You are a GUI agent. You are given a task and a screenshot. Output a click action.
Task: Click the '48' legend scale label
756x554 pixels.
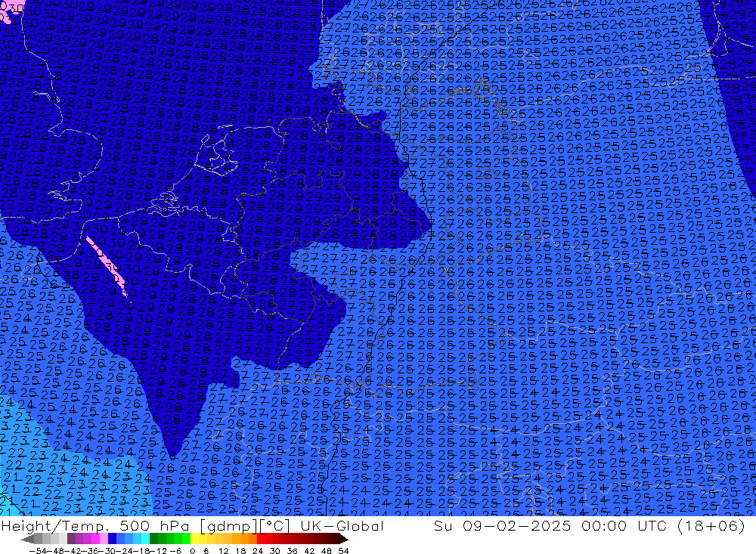pyautogui.click(x=327, y=551)
